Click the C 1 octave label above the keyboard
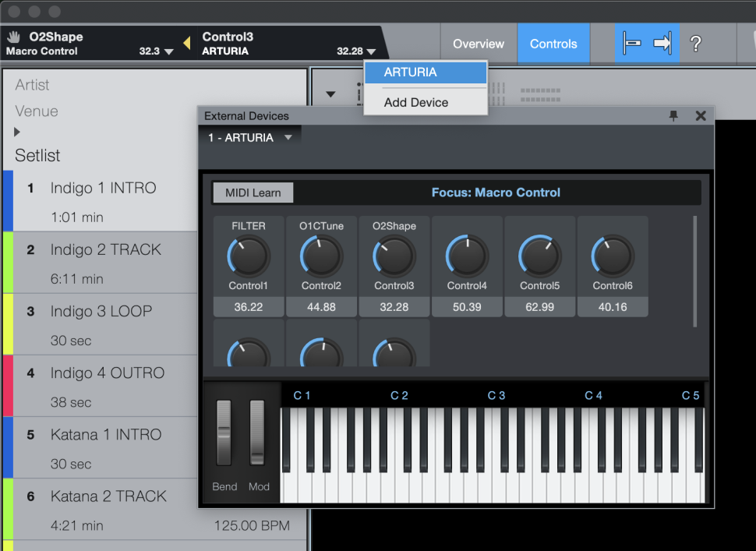This screenshot has width=756, height=551. 302,395
